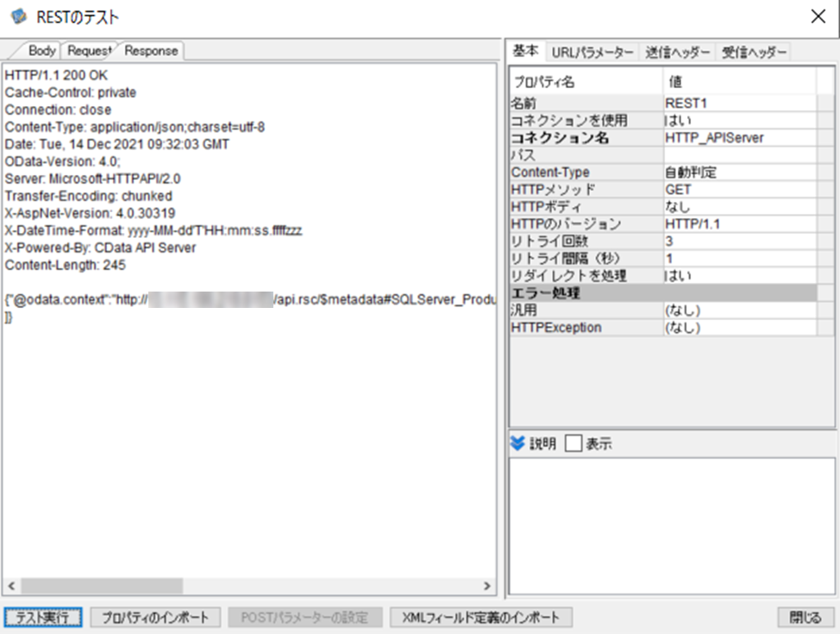This screenshot has height=634, width=840.
Task: Click XMLフィールド定義のインポート button
Action: tap(480, 618)
